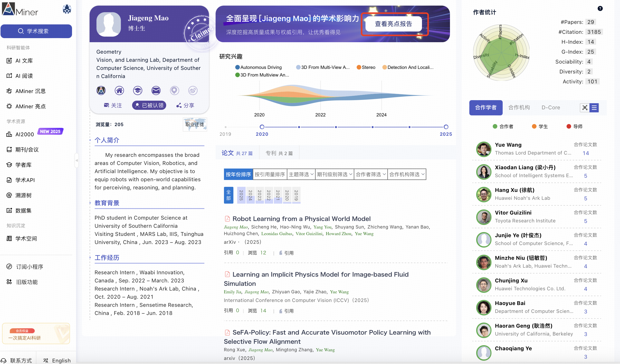Expand the 主题筛选 dropdown
Viewport: 620px width, 364px height.
[x=301, y=174]
